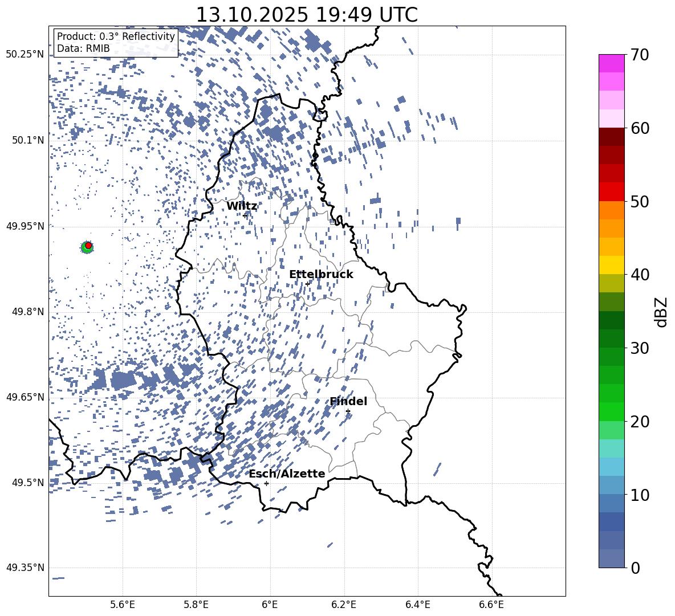675x616 pixels.
Task: Click the bright green colorbar segment above 20
Action: click(611, 412)
